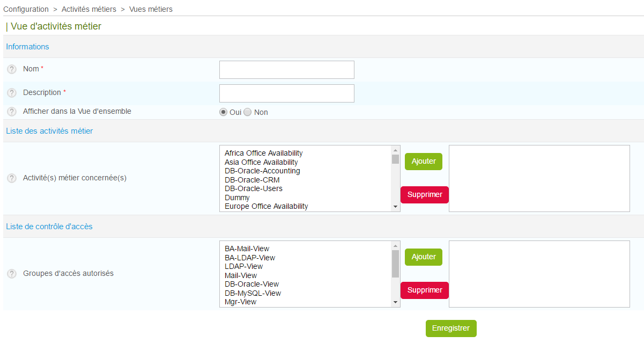Click help icon for Activité(s) métier concernée(s)

coord(12,178)
